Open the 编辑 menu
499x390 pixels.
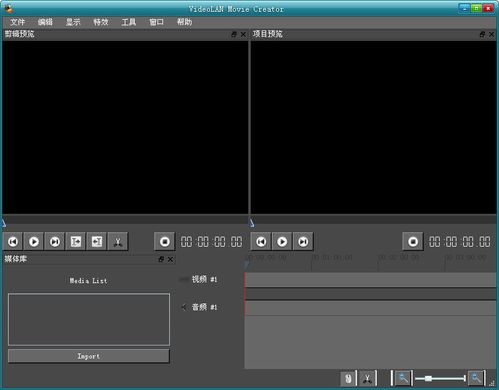pos(45,22)
